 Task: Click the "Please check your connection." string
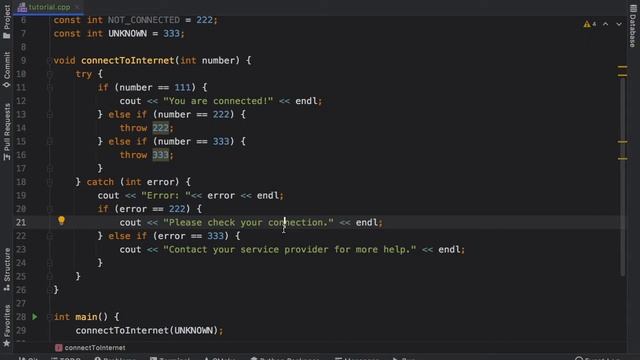point(248,222)
